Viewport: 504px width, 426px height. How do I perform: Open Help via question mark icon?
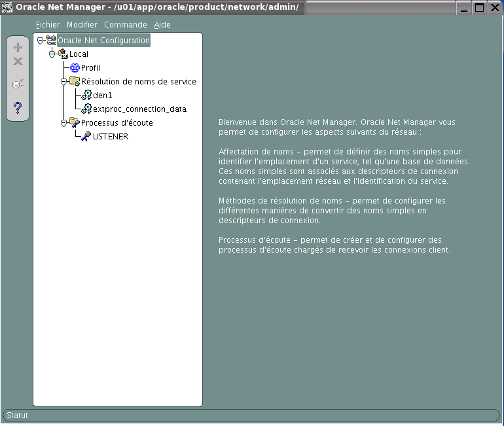18,107
